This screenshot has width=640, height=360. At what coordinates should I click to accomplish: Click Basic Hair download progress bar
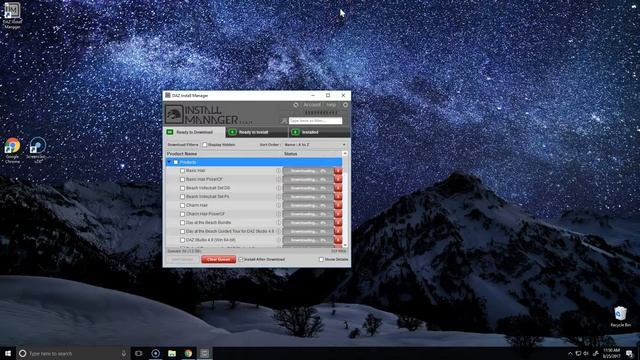click(308, 171)
